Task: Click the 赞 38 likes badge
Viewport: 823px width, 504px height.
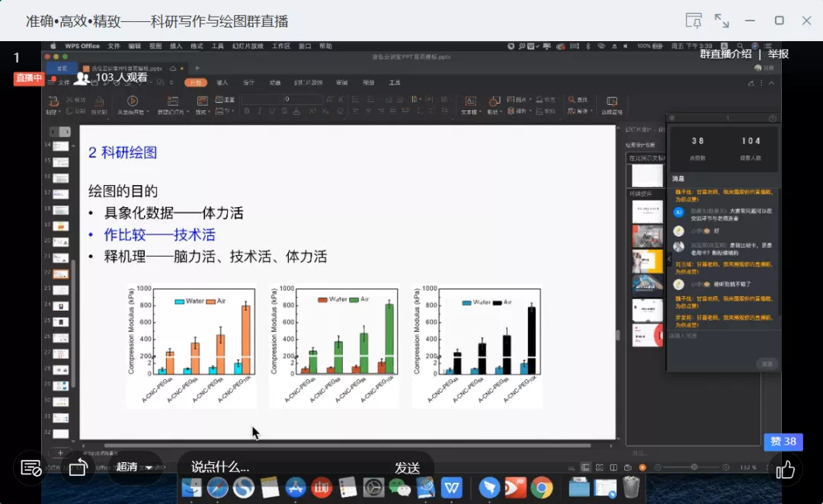Action: [783, 442]
